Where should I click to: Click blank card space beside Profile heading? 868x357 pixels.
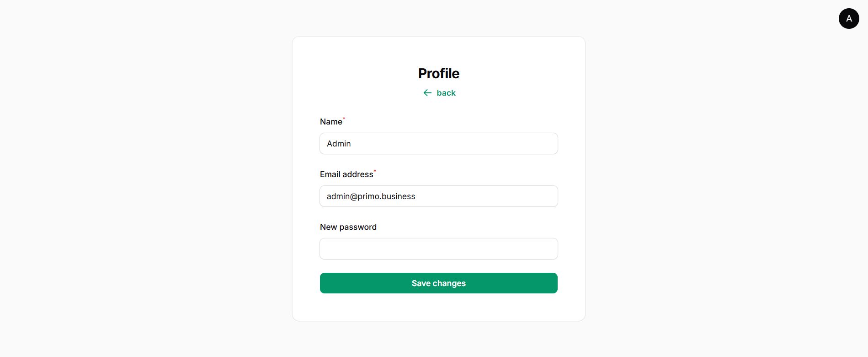[x=512, y=73]
